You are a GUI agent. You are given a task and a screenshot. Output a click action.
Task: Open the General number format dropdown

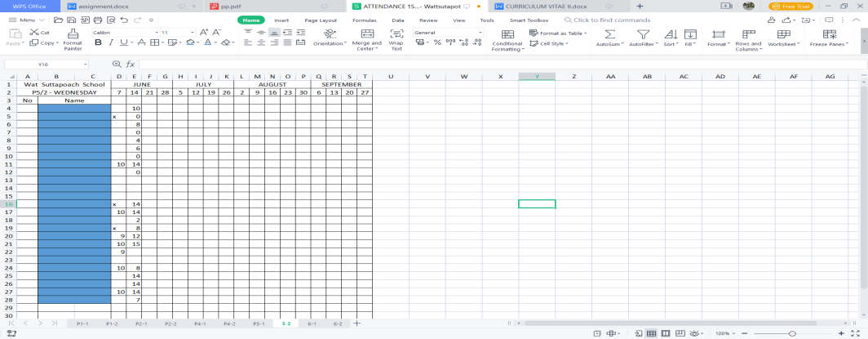tap(480, 33)
